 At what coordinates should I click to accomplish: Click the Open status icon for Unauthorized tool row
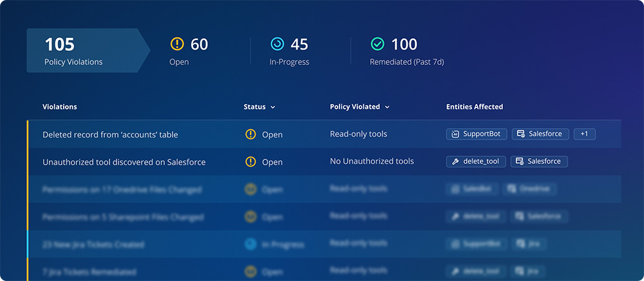click(x=251, y=161)
